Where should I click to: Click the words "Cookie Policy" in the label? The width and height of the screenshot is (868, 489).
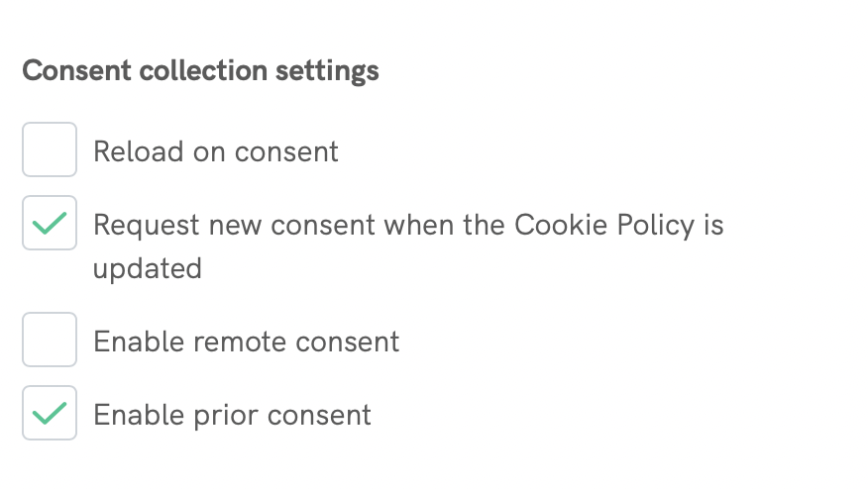click(x=603, y=225)
